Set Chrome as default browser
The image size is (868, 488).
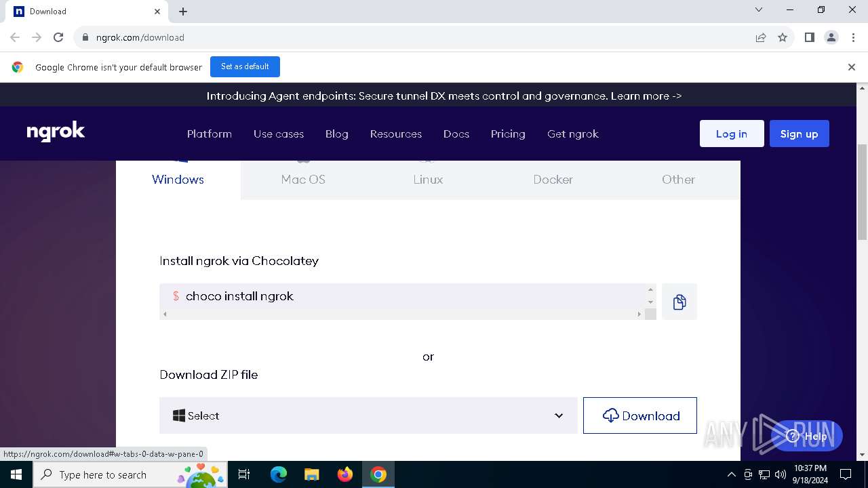coord(245,66)
